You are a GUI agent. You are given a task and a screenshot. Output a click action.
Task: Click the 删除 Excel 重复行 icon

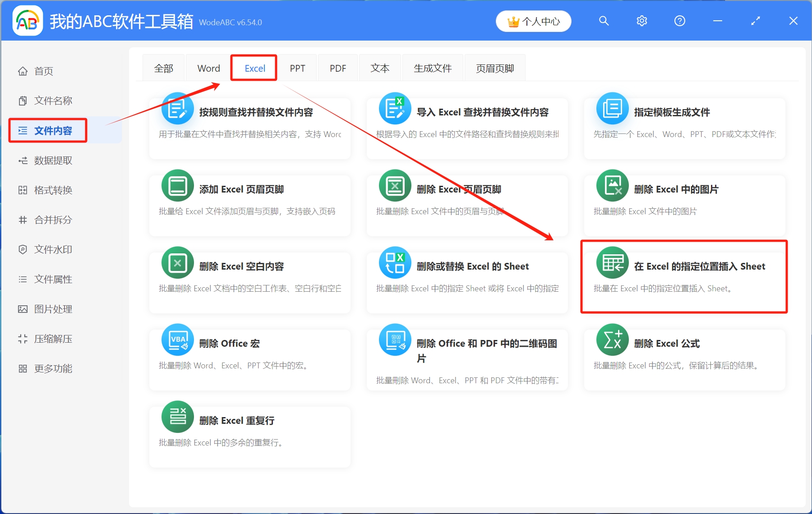tap(177, 417)
